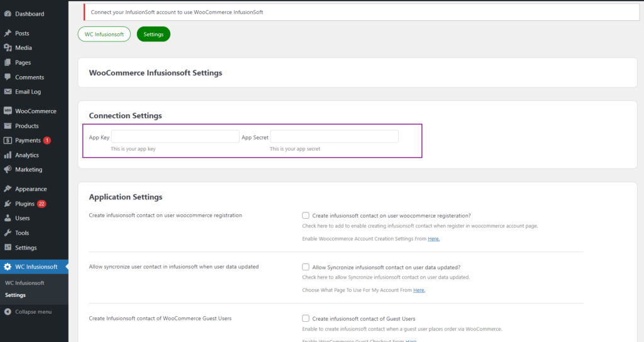Click the Posts pin icon
This screenshot has width=644, height=342.
pyautogui.click(x=8, y=33)
